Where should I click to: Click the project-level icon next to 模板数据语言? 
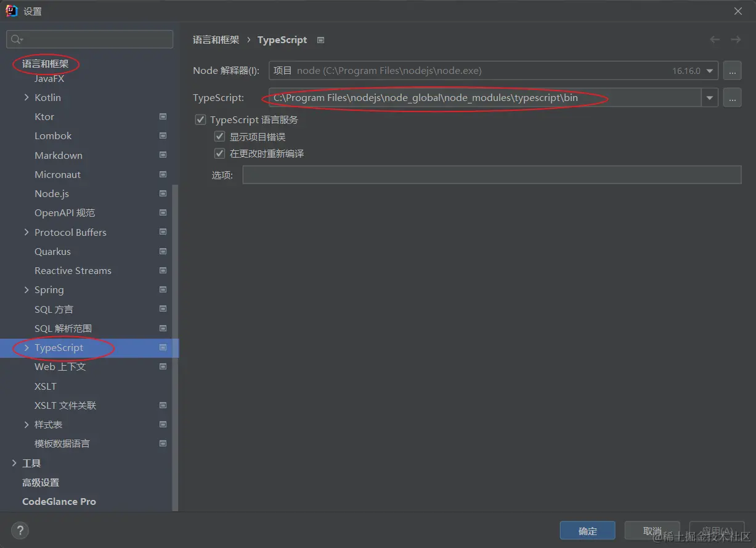pyautogui.click(x=163, y=443)
